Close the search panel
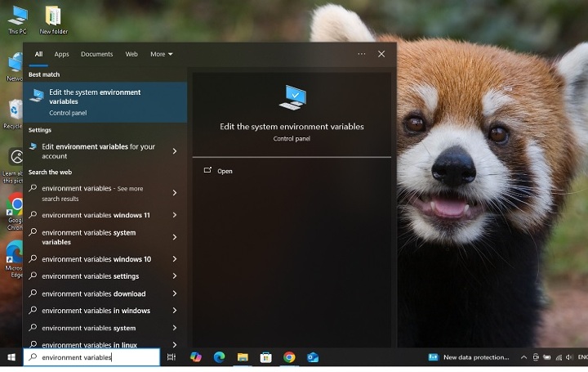This screenshot has height=372, width=588. click(x=381, y=54)
